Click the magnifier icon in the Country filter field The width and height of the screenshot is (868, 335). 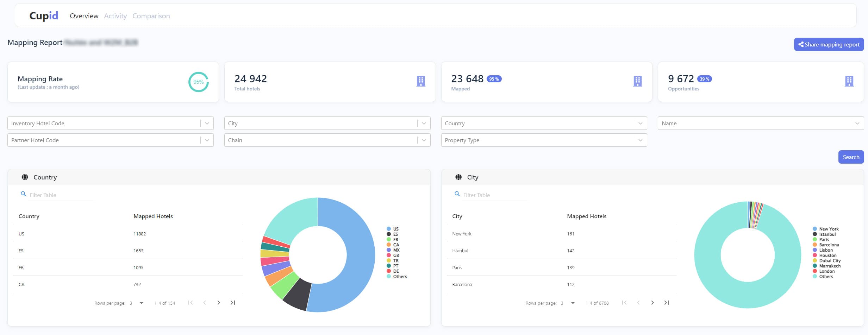click(x=23, y=194)
